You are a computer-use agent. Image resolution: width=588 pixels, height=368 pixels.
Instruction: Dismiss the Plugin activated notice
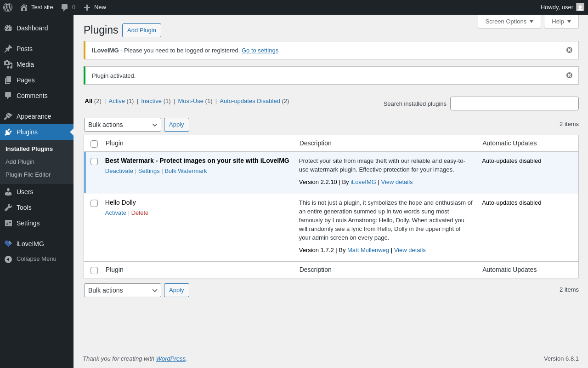(x=569, y=75)
